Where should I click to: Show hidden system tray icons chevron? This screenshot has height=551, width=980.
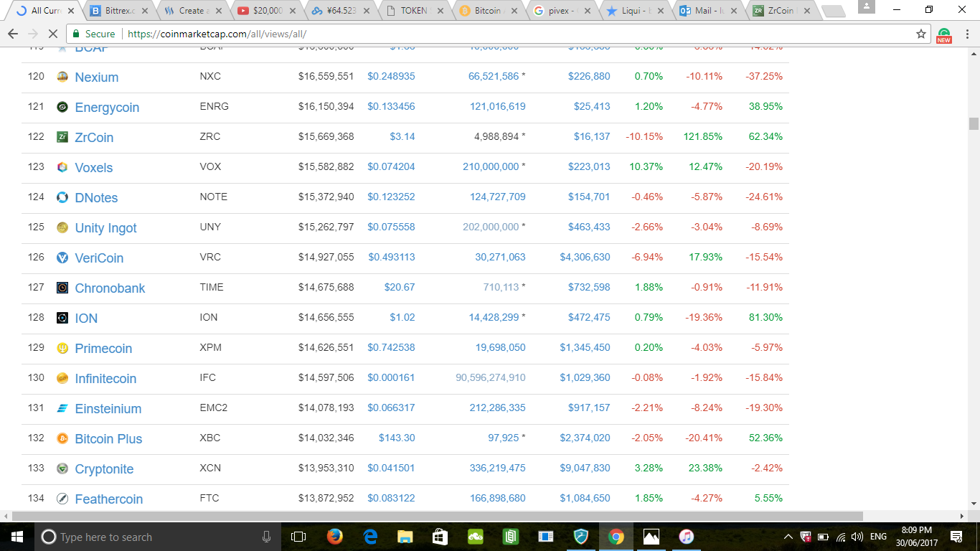coord(788,537)
